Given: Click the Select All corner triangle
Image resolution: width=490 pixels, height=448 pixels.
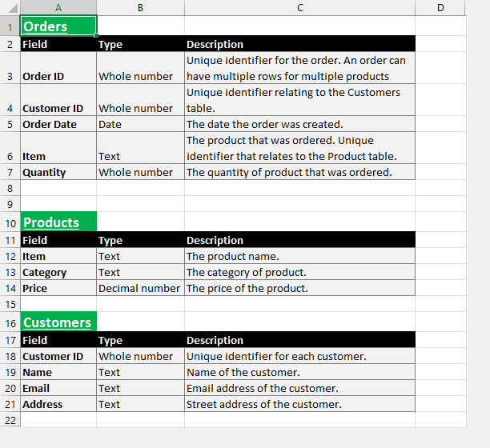Looking at the screenshot, I should click(x=13, y=8).
